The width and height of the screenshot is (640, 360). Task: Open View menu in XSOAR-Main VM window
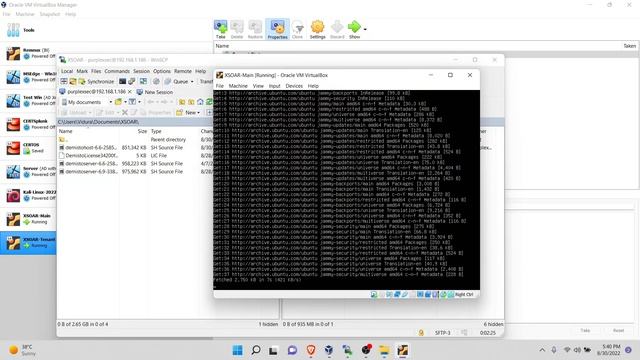258,86
